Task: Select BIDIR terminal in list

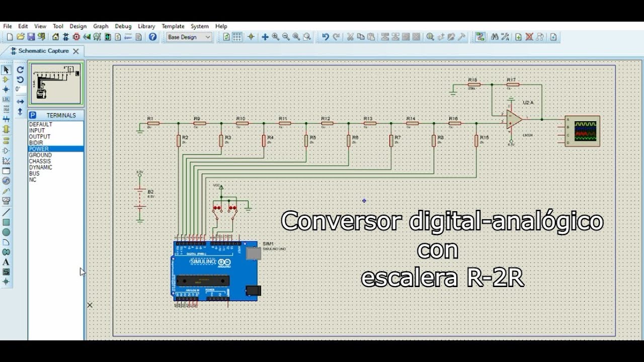Action: click(56, 143)
